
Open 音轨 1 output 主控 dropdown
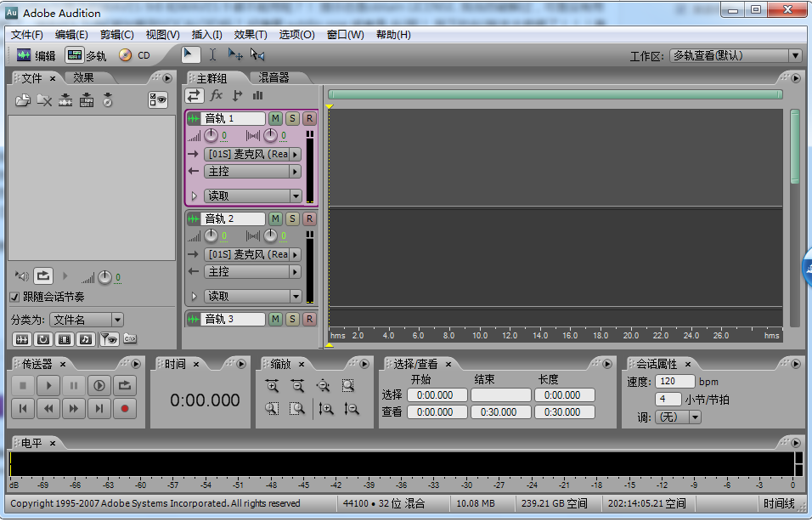point(253,171)
